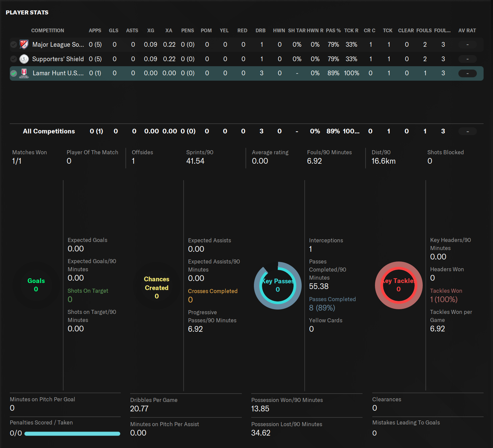
Task: Click the Passes Completed 8 (89%) value
Action: [x=322, y=308]
